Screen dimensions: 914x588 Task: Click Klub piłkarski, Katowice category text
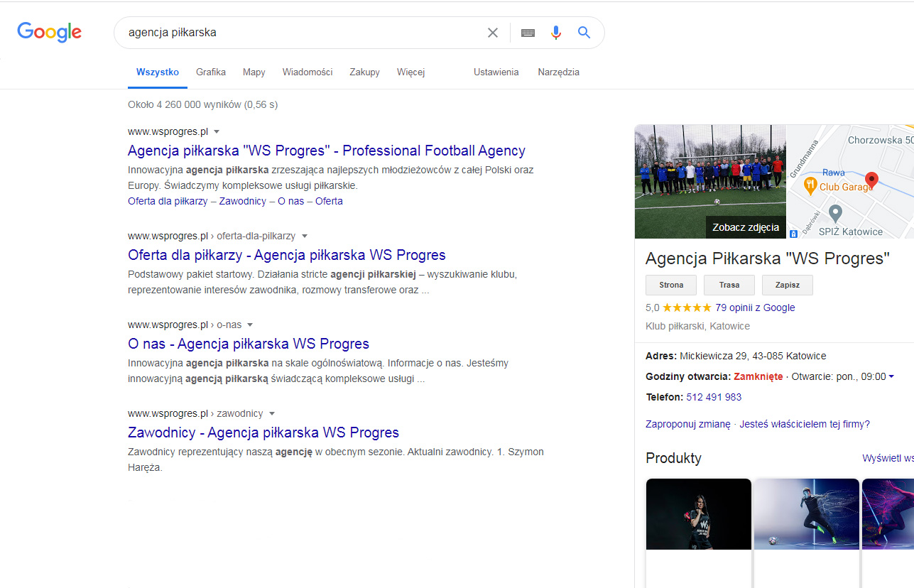pyautogui.click(x=697, y=326)
